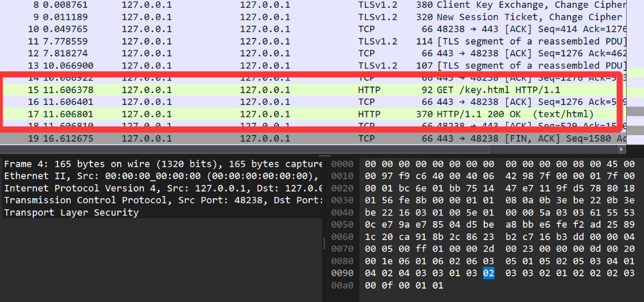The height and width of the screenshot is (302, 644).
Task: Select packet 19 FIN, ACK row
Action: 313,138
